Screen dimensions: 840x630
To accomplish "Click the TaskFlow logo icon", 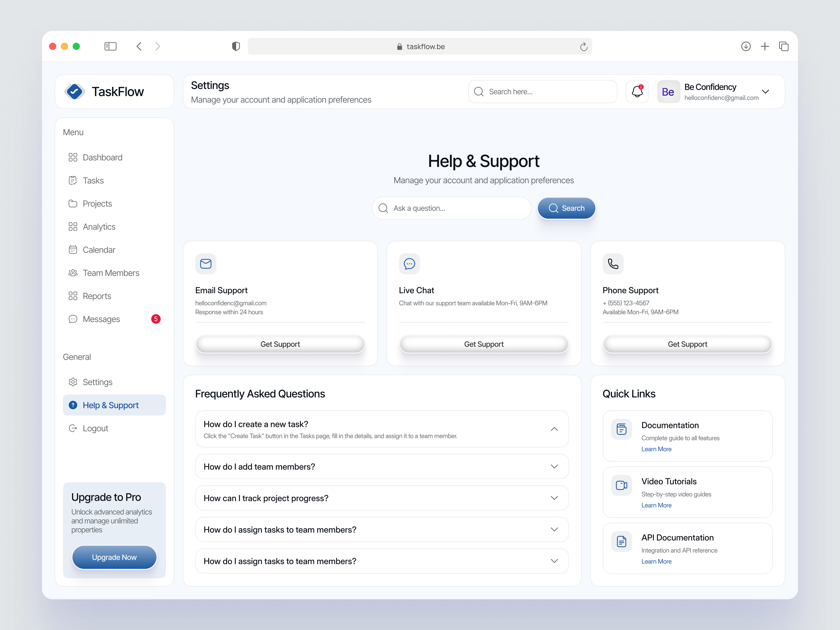I will pyautogui.click(x=75, y=92).
